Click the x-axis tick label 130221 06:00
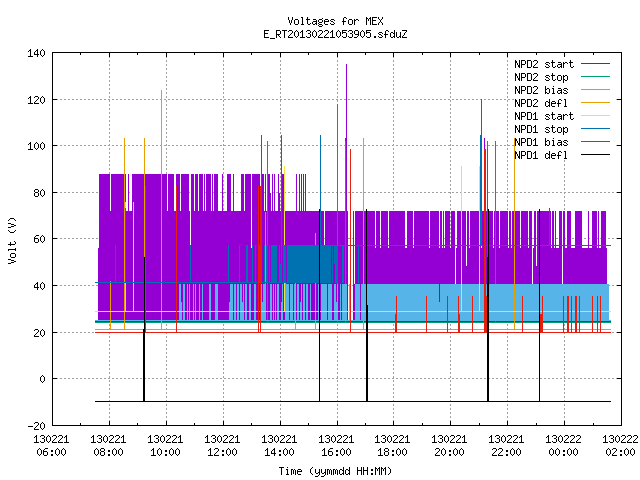640x480 pixels. pyautogui.click(x=51, y=446)
